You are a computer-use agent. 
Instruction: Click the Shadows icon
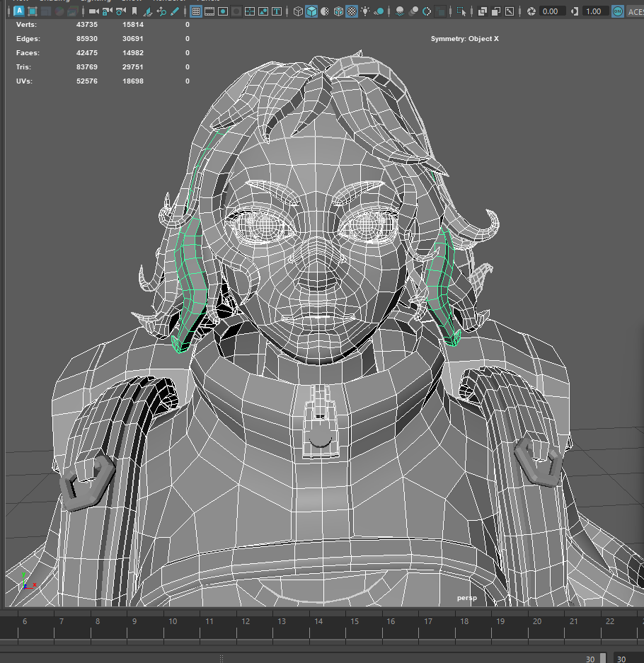(x=379, y=11)
